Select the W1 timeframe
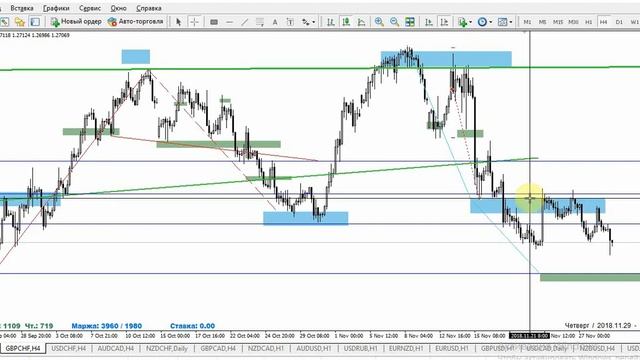This screenshot has height=360, width=640. [x=634, y=22]
